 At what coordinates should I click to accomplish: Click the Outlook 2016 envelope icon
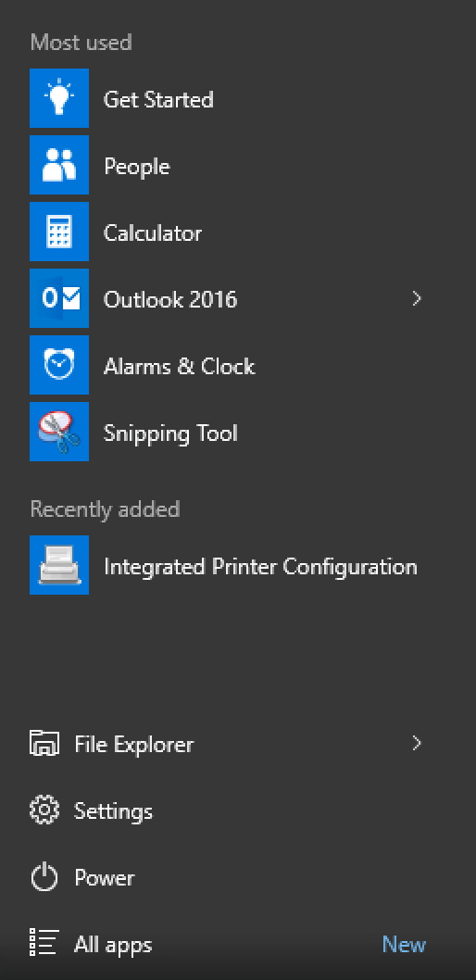pos(59,298)
